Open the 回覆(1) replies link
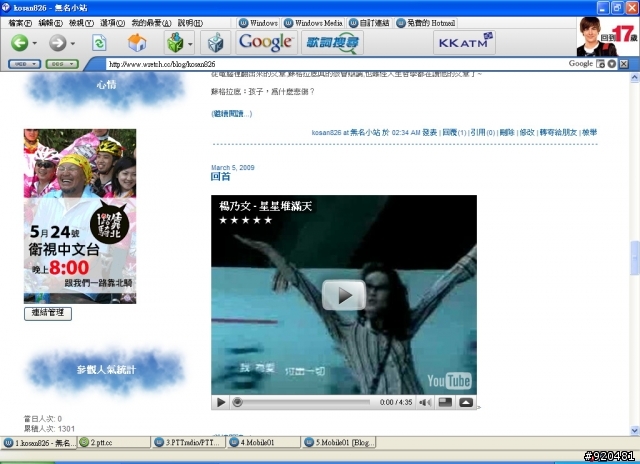Image resolution: width=640 pixels, height=464 pixels. (454, 132)
